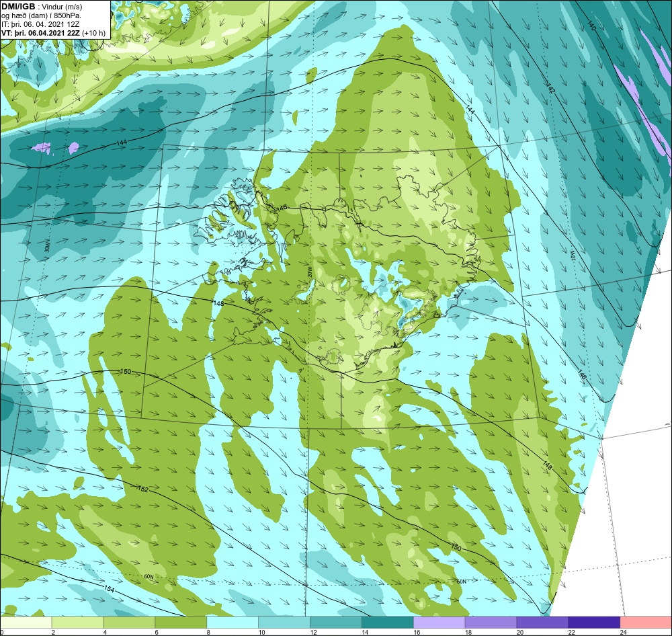The image size is (672, 636).
Task: Click the 60N latitude label in the bottom right
Action: click(461, 582)
